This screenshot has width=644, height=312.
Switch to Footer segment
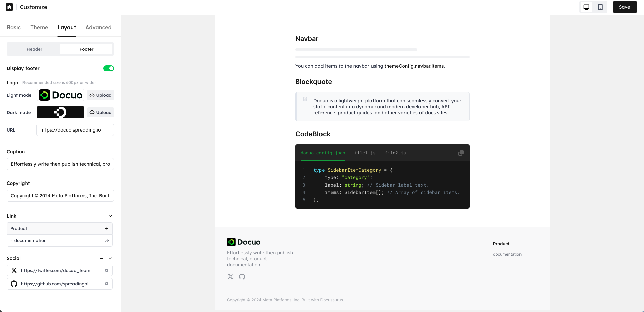(86, 49)
